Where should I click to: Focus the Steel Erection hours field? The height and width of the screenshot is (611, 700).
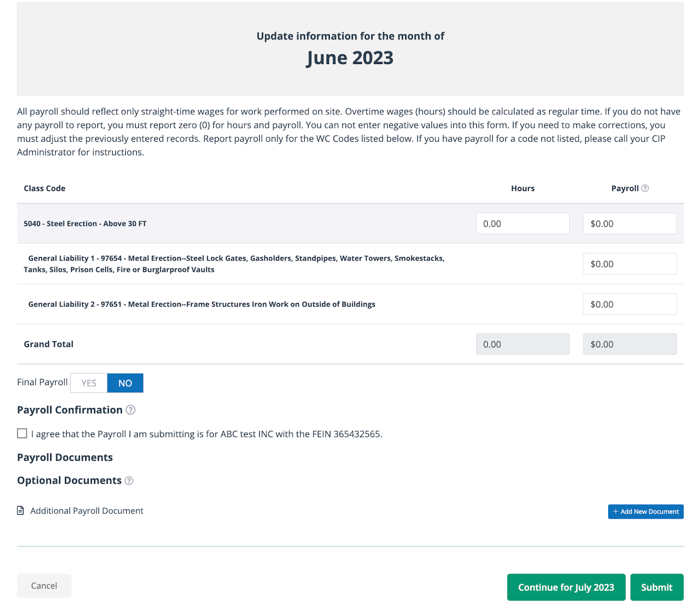tap(522, 224)
